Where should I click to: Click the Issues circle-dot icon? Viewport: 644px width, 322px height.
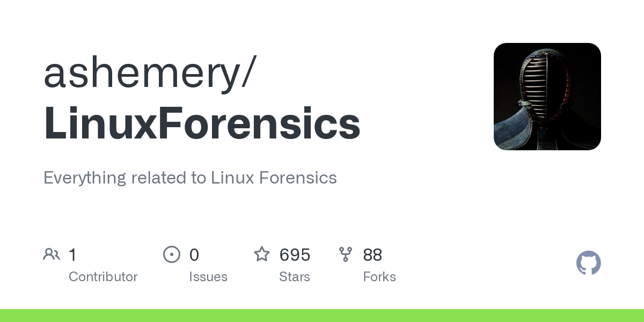coord(172,254)
